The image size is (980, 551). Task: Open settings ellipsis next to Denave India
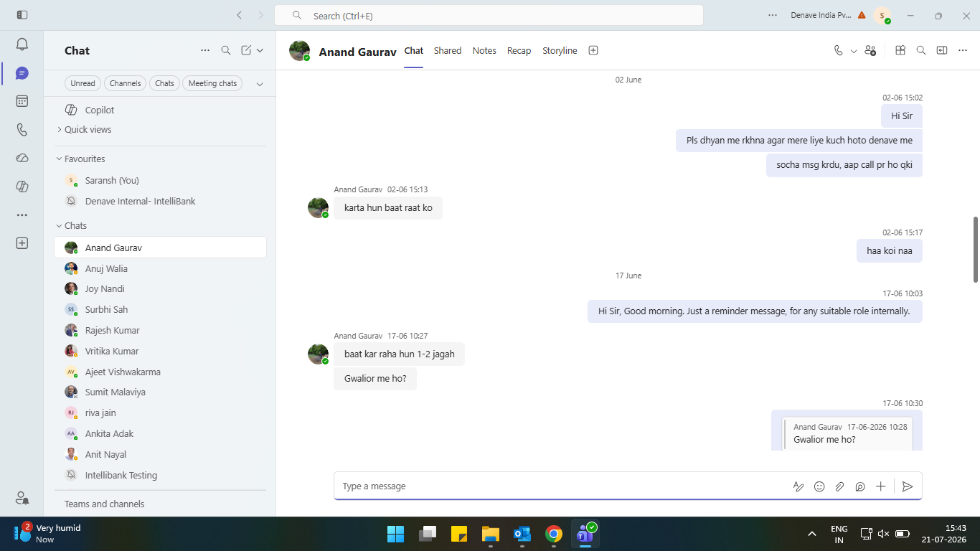(x=773, y=15)
